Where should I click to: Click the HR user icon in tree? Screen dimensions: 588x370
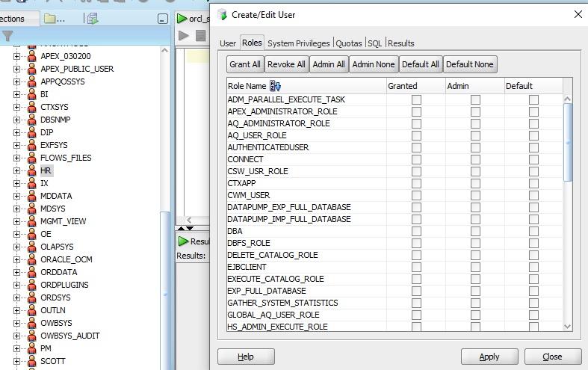(x=31, y=170)
